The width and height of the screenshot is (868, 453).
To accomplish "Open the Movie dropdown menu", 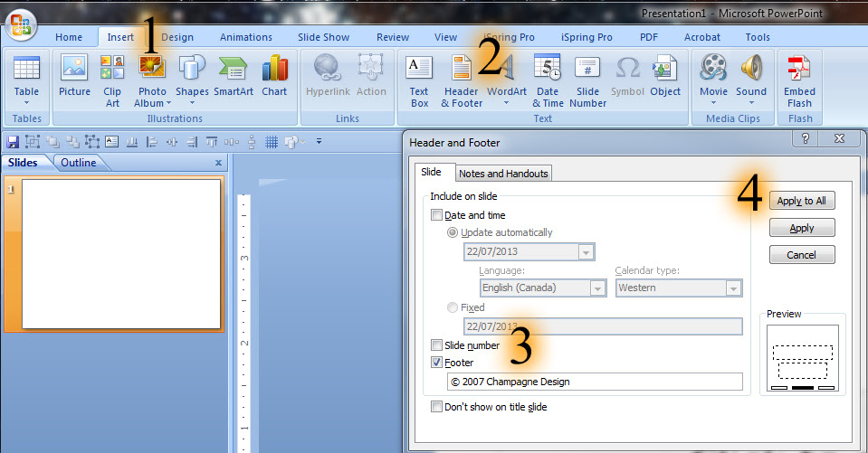I will point(713,103).
